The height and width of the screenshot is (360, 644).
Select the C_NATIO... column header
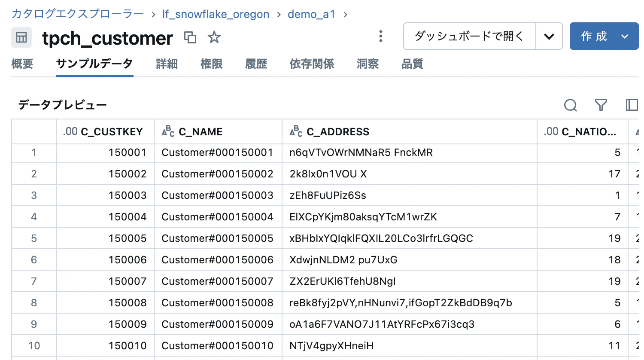point(583,131)
